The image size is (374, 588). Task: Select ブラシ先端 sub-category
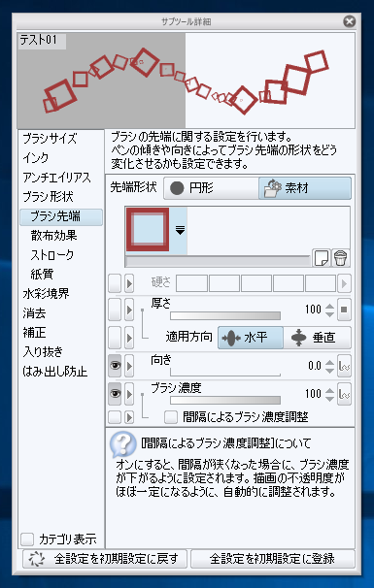(x=61, y=216)
